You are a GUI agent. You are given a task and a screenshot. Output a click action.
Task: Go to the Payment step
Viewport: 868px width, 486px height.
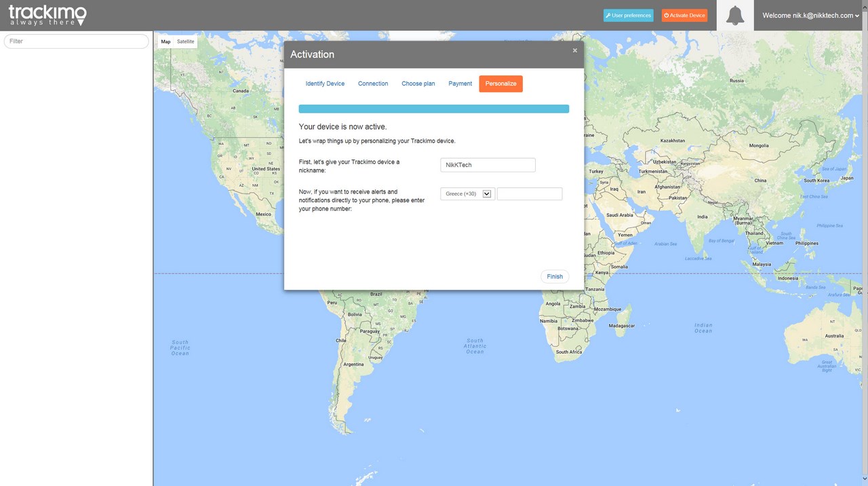460,83
